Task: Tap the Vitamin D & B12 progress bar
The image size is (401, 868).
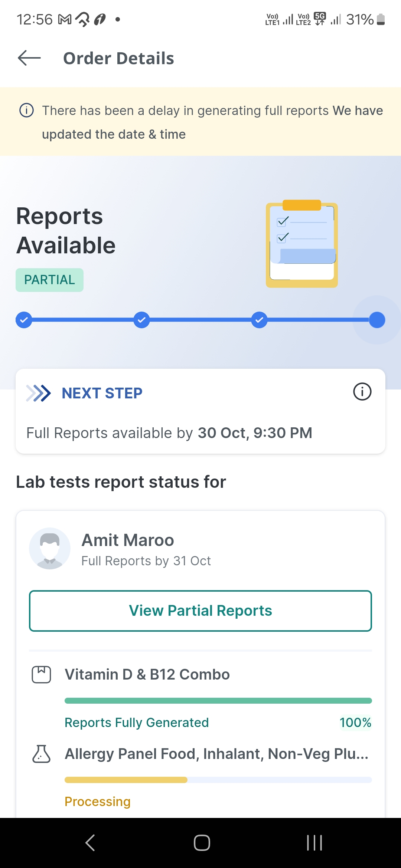Action: (218, 701)
